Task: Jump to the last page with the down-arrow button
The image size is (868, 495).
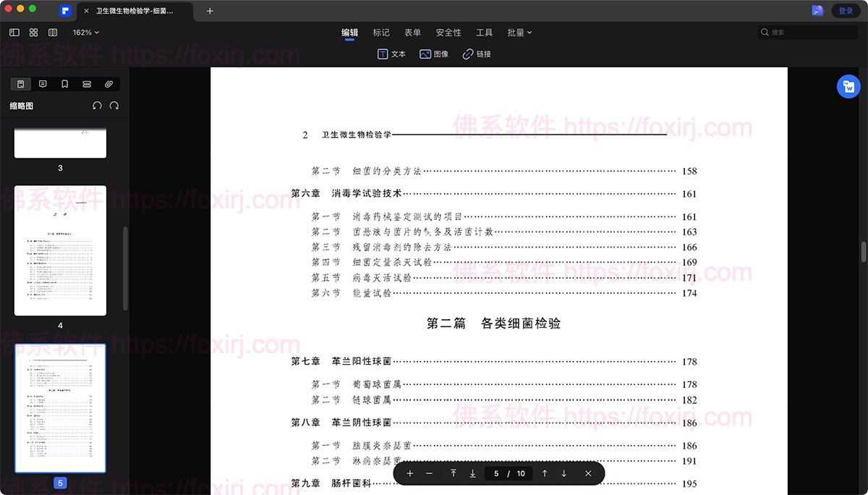Action: [x=472, y=473]
